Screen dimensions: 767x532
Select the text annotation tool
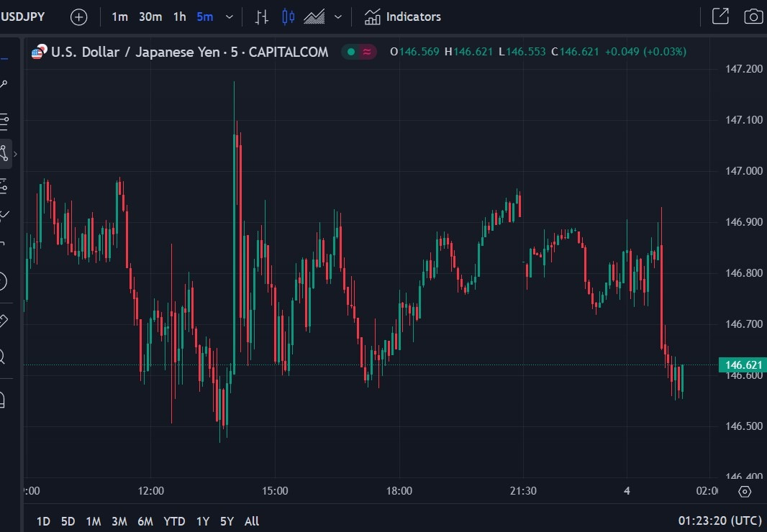click(x=3, y=244)
